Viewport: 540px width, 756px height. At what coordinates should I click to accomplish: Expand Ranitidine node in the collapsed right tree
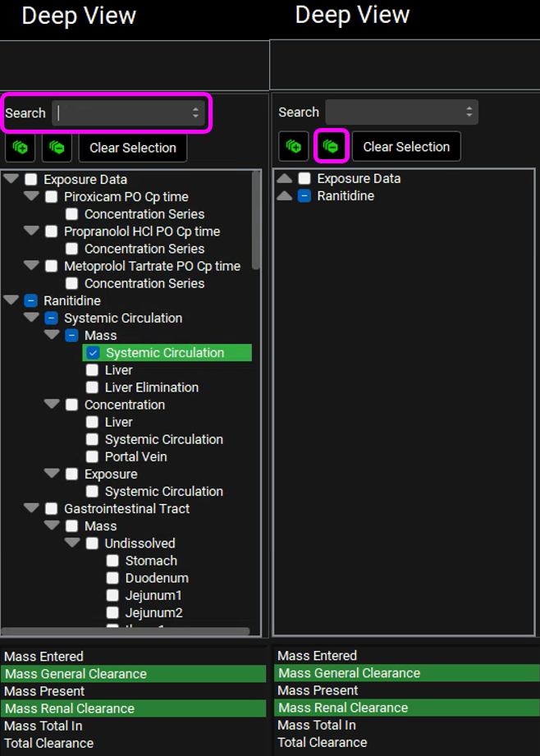pyautogui.click(x=285, y=196)
